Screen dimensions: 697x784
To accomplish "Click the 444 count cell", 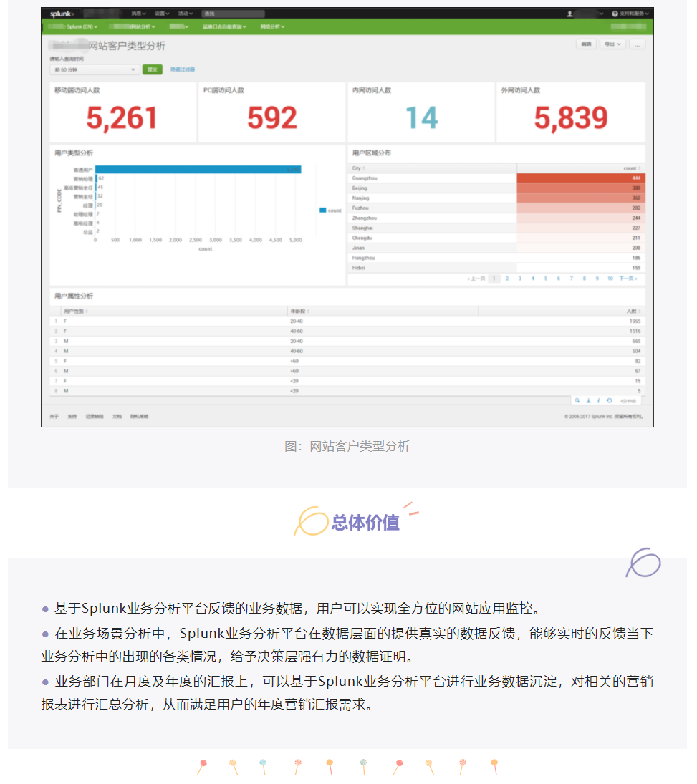I will click(581, 178).
